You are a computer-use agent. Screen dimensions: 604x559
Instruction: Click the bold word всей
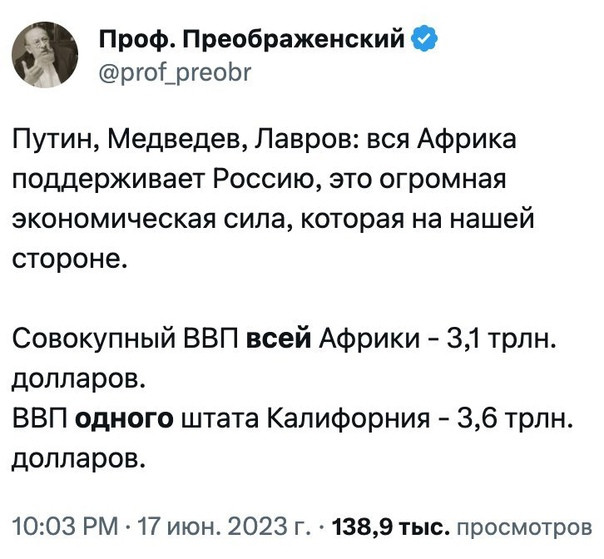pos(278,339)
